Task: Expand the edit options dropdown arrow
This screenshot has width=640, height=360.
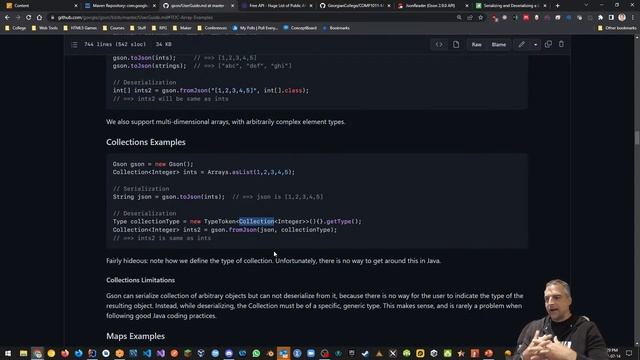Action: [x=536, y=44]
